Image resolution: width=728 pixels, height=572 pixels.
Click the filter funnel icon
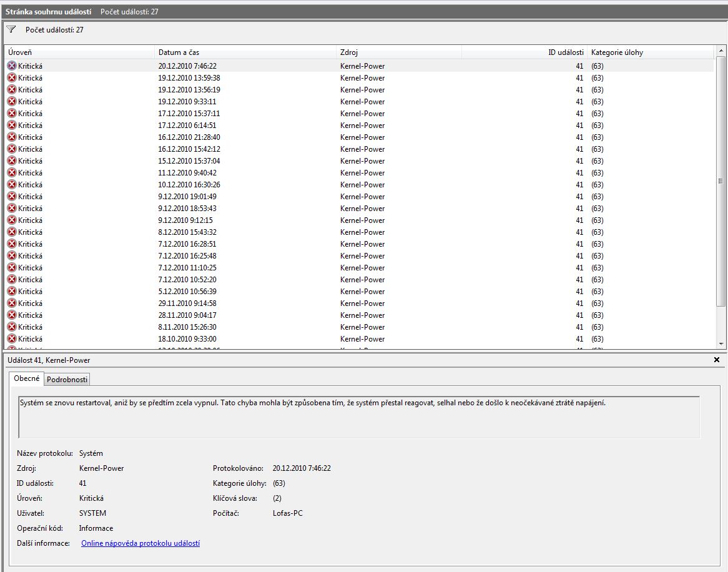[11, 29]
